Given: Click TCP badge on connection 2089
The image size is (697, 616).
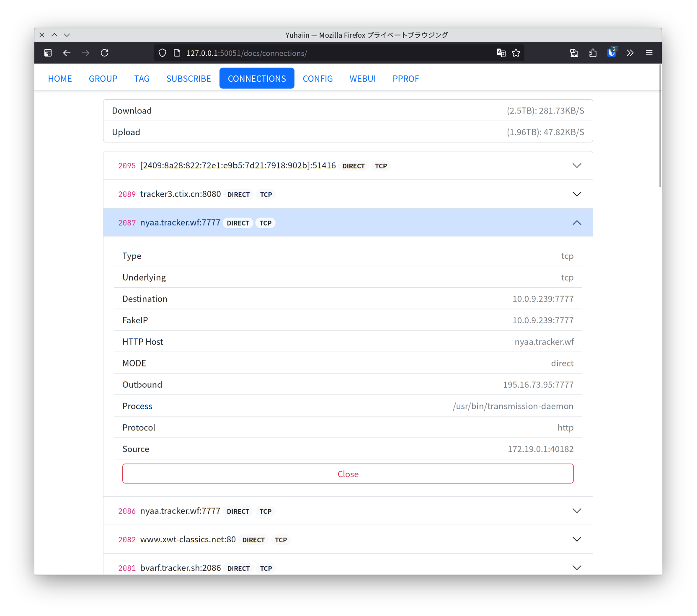Looking at the screenshot, I should pyautogui.click(x=266, y=195).
